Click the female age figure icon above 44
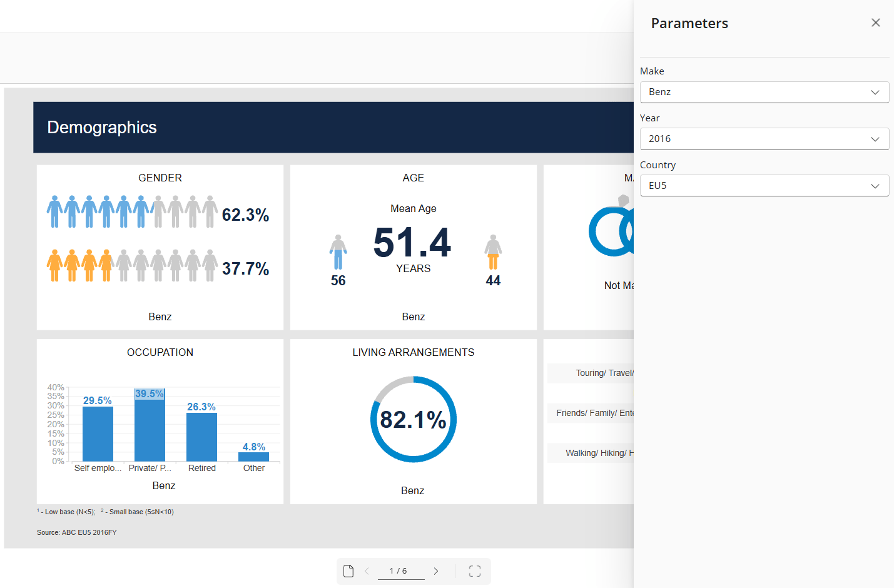Viewport: 894px width, 588px height. click(x=493, y=252)
